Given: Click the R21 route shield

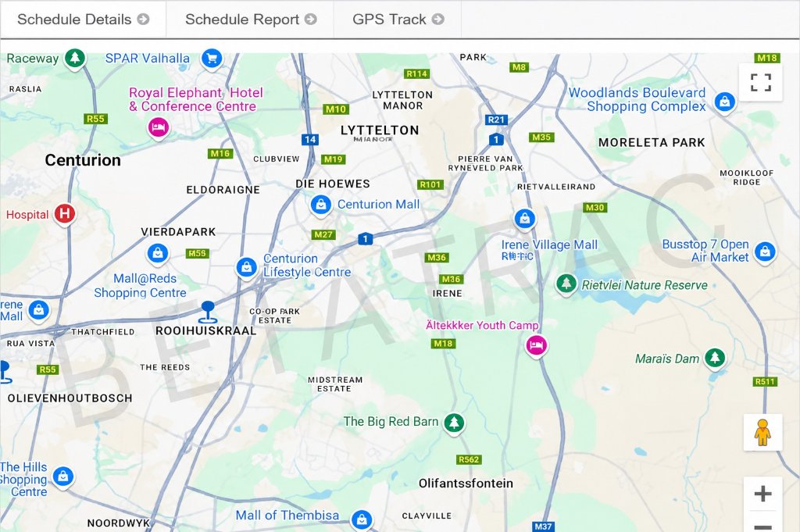Looking at the screenshot, I should (x=496, y=120).
